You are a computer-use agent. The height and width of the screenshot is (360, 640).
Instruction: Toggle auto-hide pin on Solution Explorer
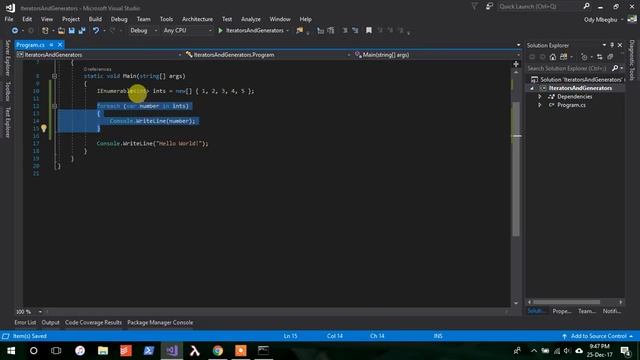pyautogui.click(x=612, y=45)
